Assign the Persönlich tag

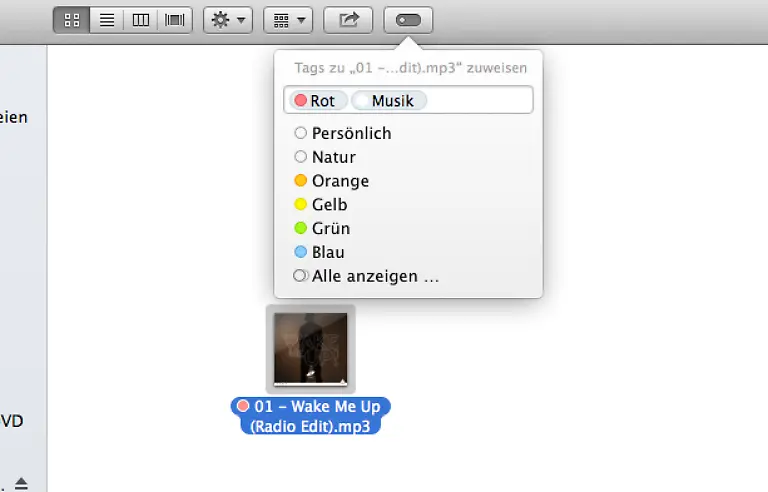tap(343, 133)
